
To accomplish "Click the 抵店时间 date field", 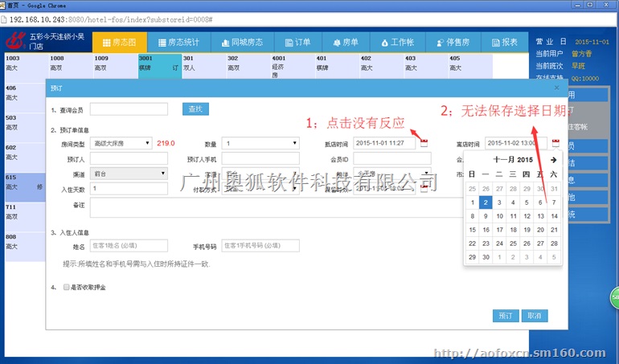I will pyautogui.click(x=384, y=143).
